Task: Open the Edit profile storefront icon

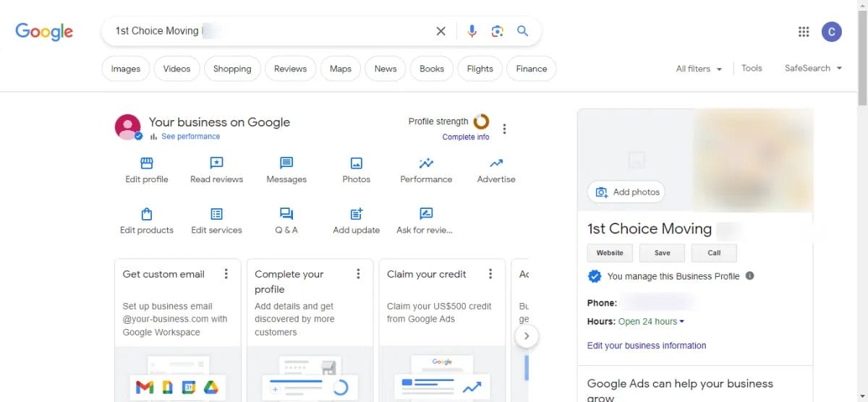Action: pyautogui.click(x=147, y=163)
